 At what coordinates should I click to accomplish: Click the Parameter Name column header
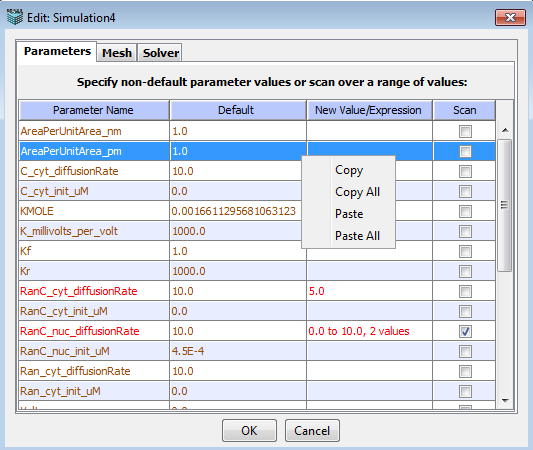[x=94, y=110]
